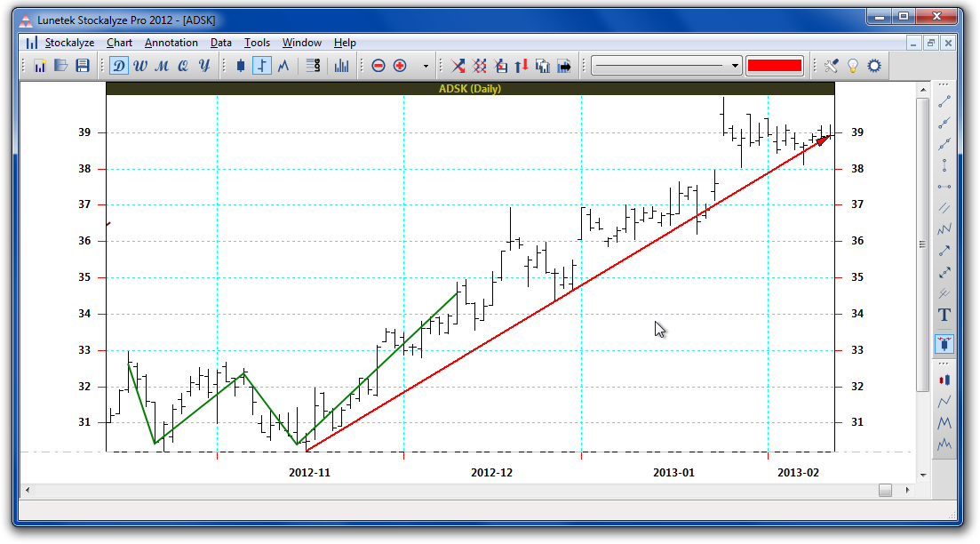Toggle logarithmic scale button
The height and width of the screenshot is (544, 980).
313,66
